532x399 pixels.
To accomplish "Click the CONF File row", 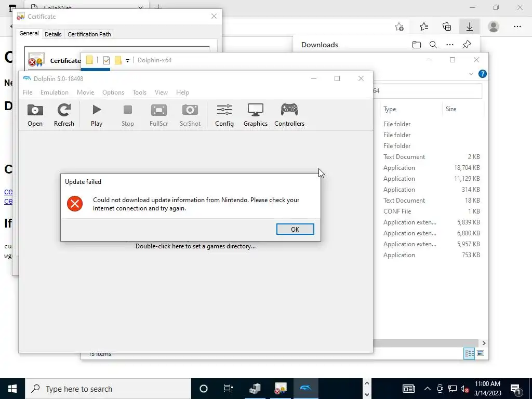I will [x=432, y=211].
